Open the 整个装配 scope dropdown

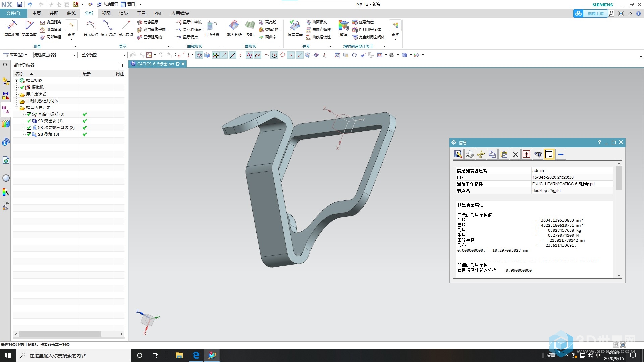coord(104,55)
